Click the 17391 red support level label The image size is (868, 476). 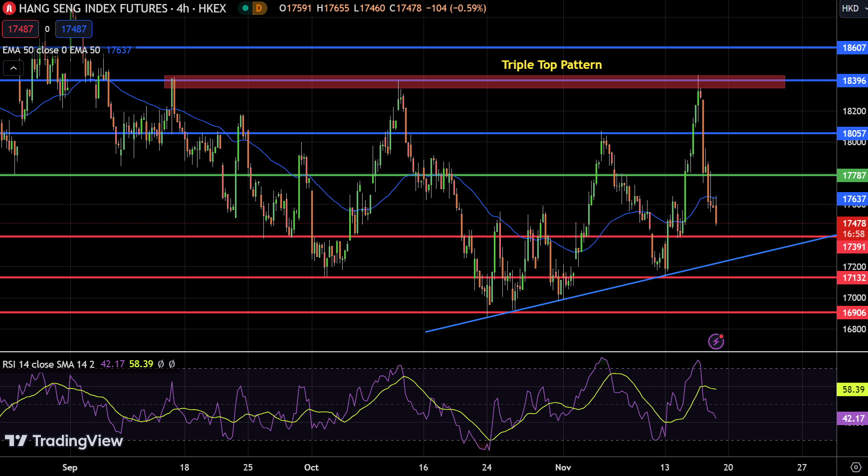853,246
